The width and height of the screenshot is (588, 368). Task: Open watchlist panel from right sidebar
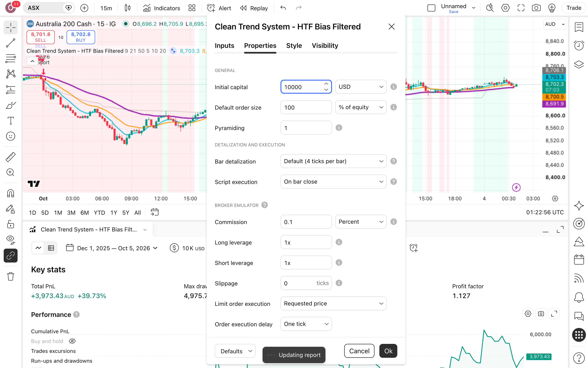click(x=579, y=27)
